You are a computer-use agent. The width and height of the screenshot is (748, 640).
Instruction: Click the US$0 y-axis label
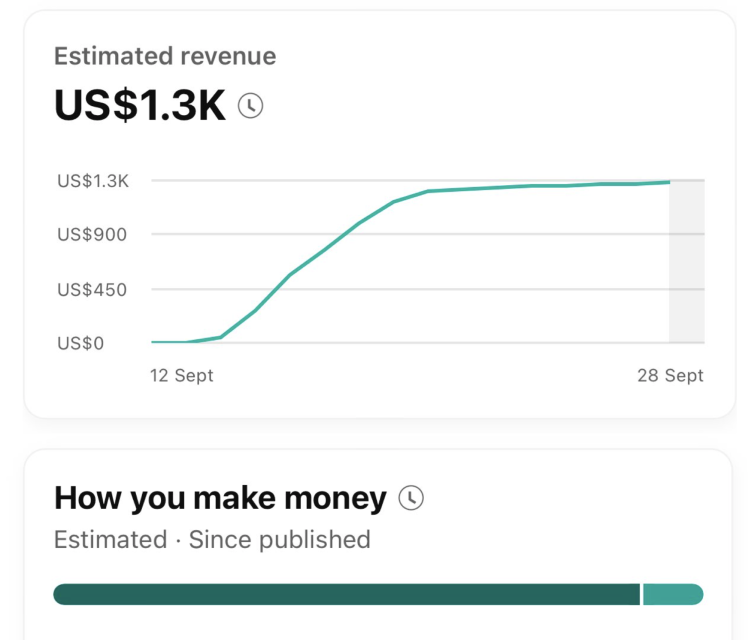coord(80,343)
